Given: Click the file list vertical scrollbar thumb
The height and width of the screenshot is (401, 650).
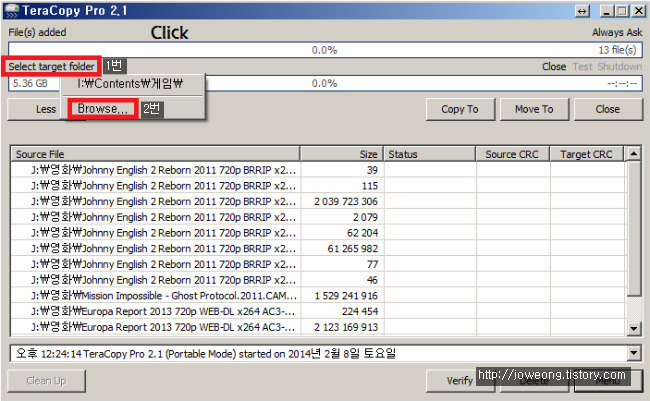Looking at the screenshot, I should 634,229.
